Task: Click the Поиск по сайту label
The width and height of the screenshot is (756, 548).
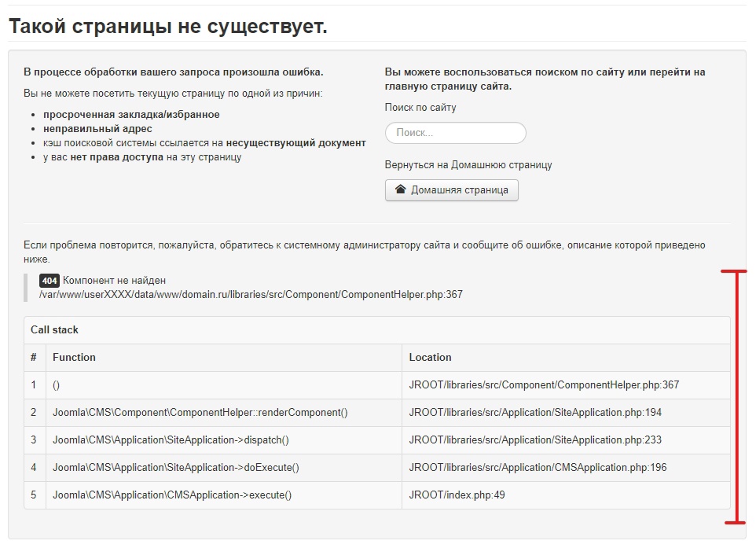Action: [x=420, y=108]
